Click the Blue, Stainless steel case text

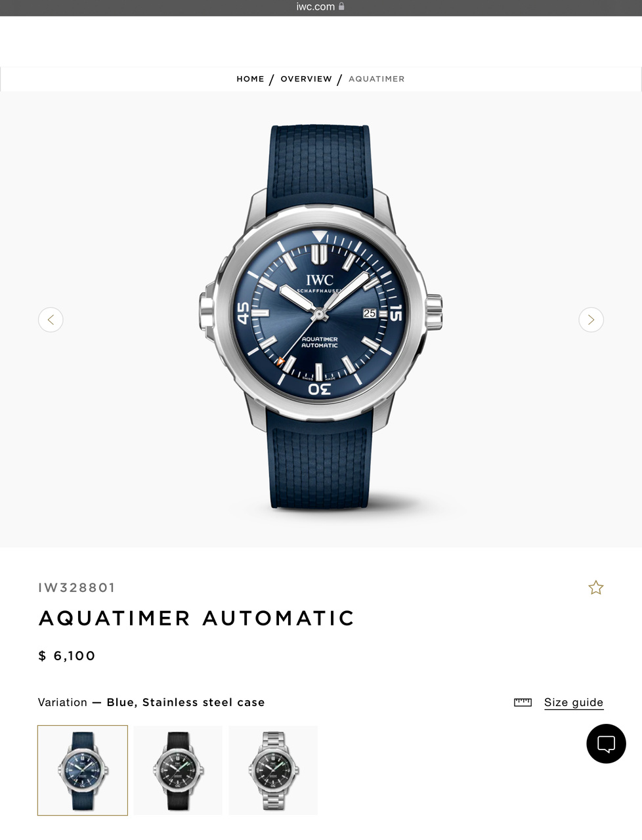(x=186, y=702)
